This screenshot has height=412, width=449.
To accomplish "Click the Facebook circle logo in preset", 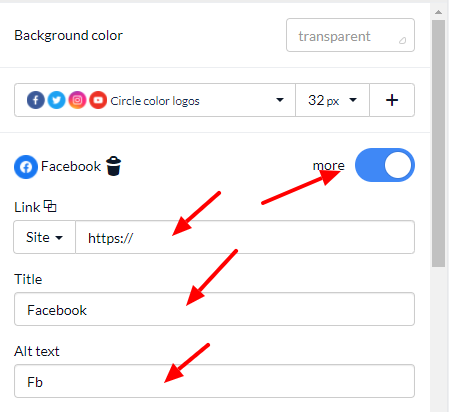I will pos(36,100).
